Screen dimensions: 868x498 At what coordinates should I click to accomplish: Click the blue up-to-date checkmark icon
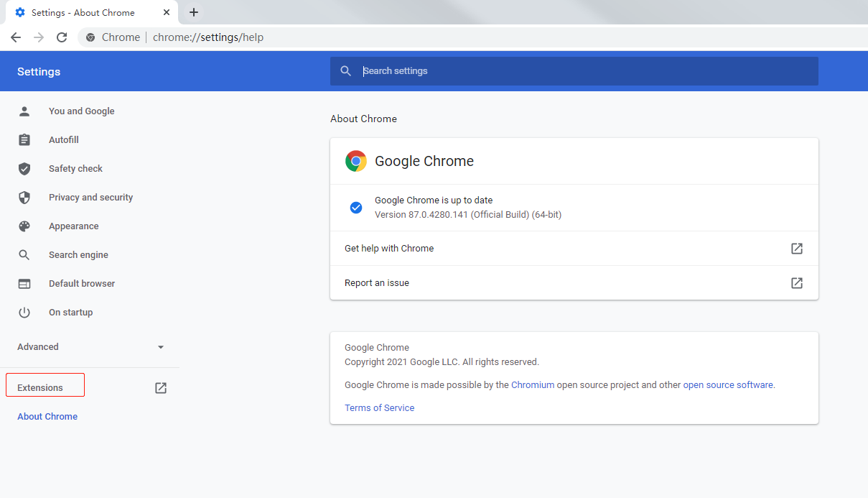pos(356,208)
